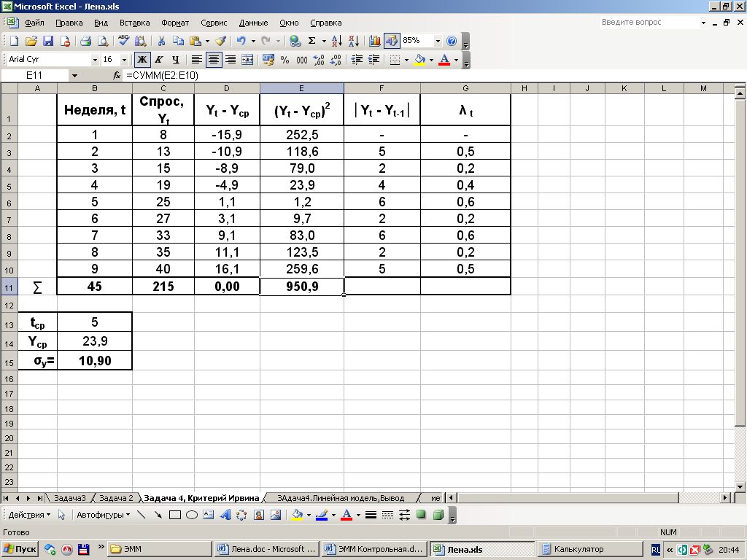Open the font size 16 dropdown

pos(124,60)
